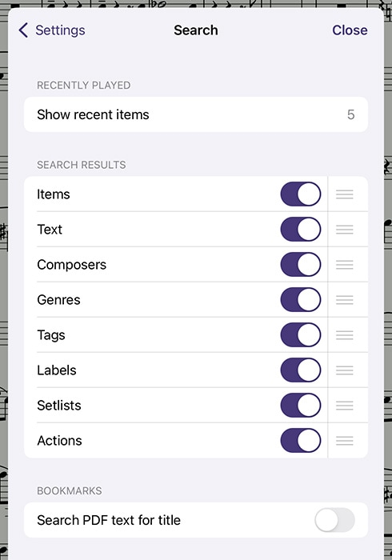This screenshot has height=560, width=392.
Task: Click the reorder handle for Items row
Action: click(x=345, y=194)
